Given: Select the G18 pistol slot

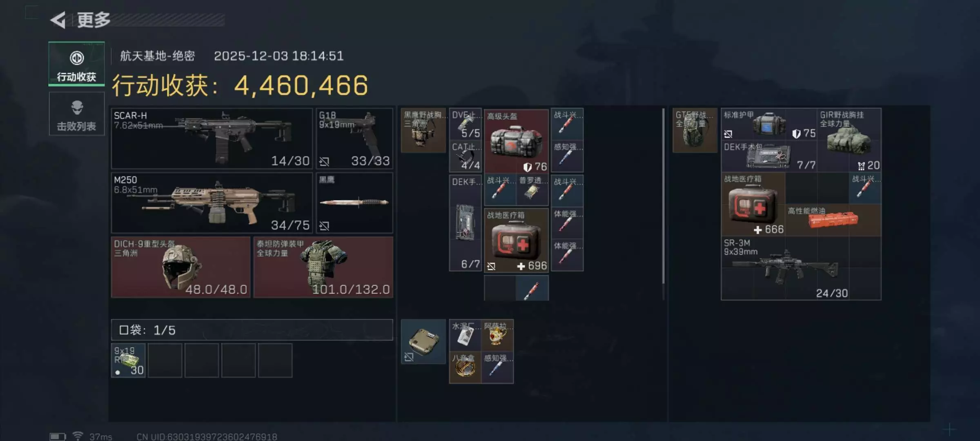Looking at the screenshot, I should click(354, 138).
